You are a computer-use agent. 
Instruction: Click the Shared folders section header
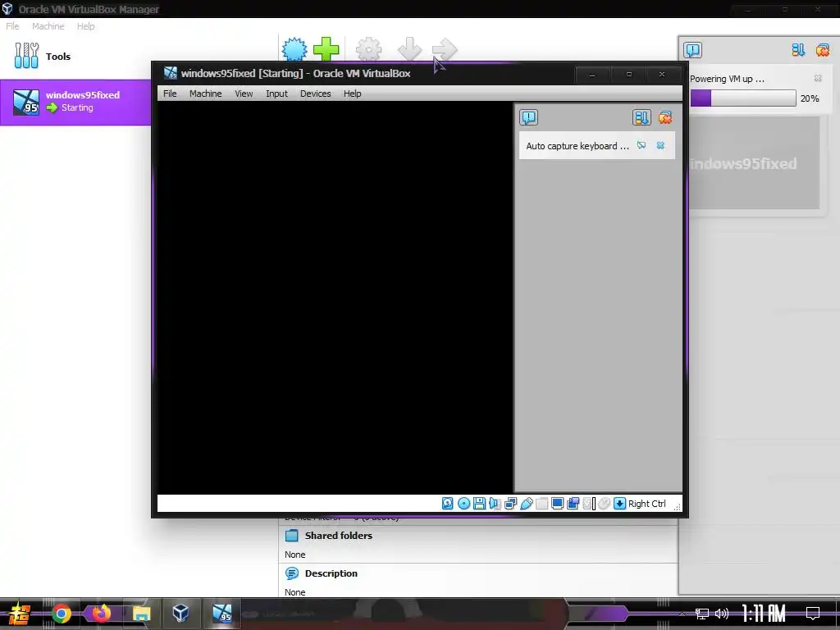(x=339, y=535)
